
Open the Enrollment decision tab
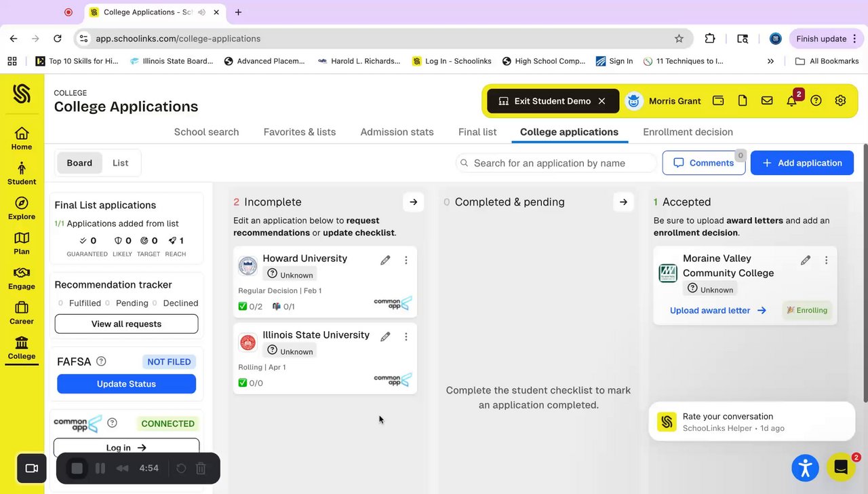[x=688, y=132]
